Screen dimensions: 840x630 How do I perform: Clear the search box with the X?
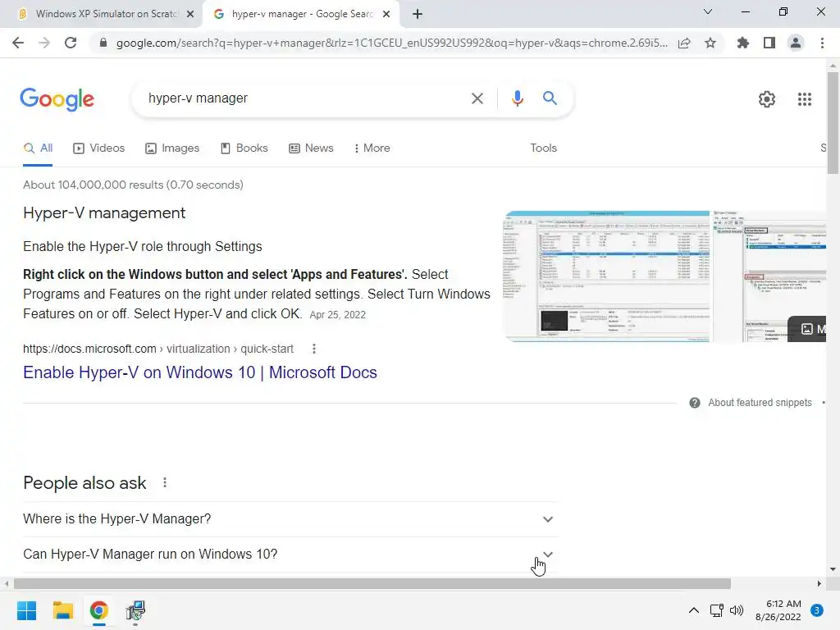point(477,98)
